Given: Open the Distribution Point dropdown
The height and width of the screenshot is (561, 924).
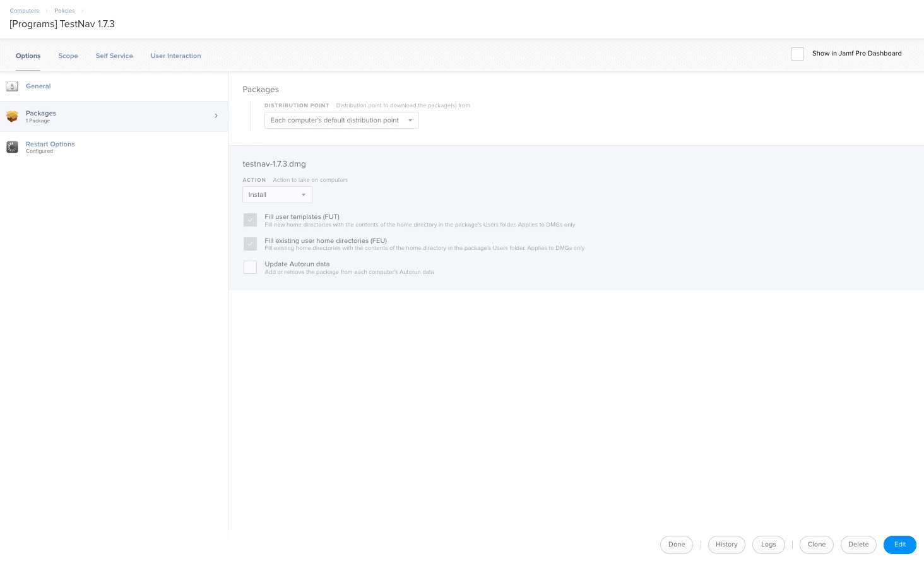Looking at the screenshot, I should (x=341, y=121).
